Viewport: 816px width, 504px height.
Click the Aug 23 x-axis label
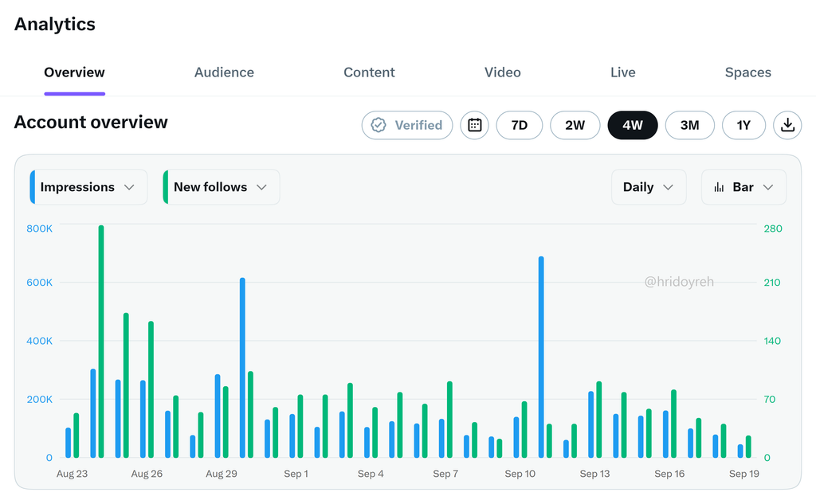click(x=72, y=474)
